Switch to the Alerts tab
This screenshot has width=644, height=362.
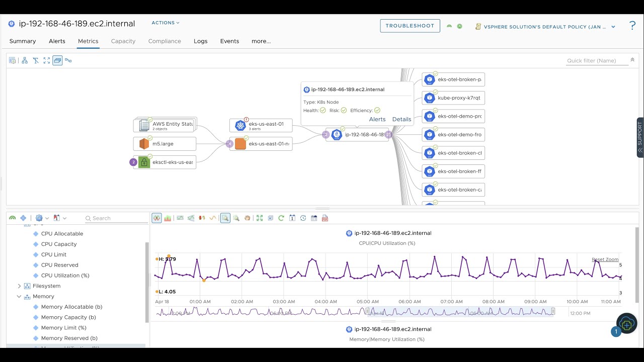point(57,41)
